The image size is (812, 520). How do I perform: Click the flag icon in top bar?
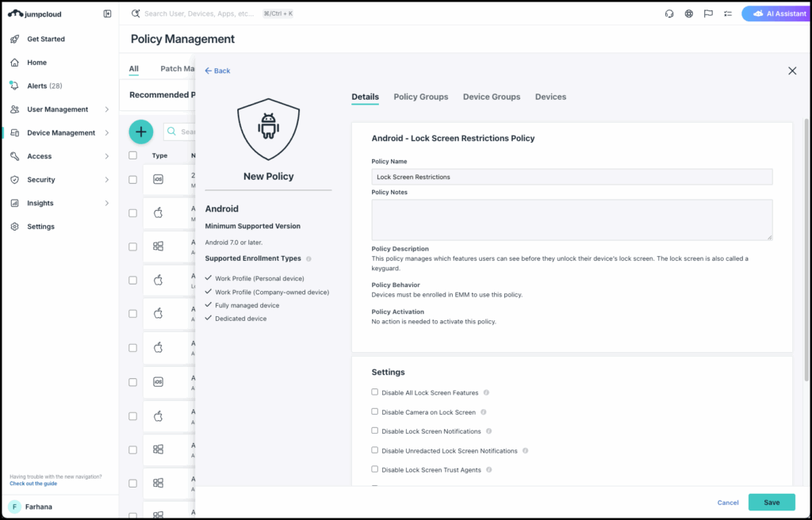[708, 13]
